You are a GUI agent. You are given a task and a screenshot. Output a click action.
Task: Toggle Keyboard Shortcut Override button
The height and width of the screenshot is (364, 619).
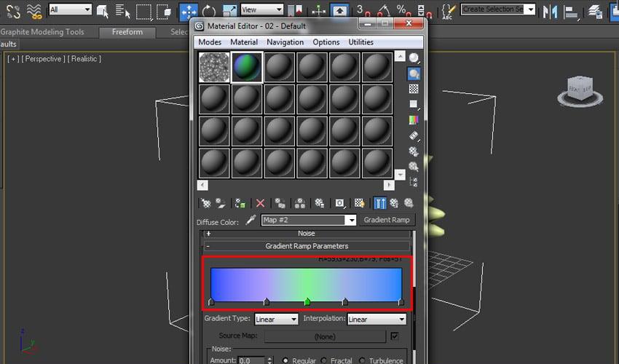click(x=339, y=11)
